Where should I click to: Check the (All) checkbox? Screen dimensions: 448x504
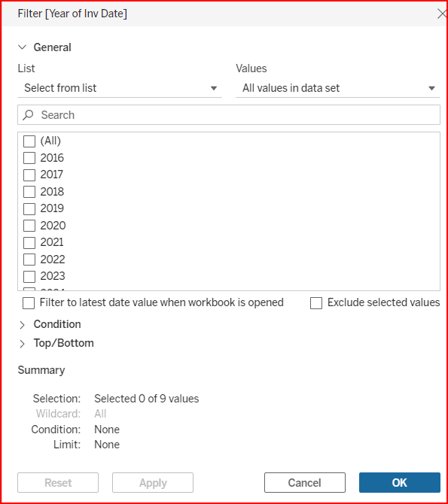click(29, 141)
